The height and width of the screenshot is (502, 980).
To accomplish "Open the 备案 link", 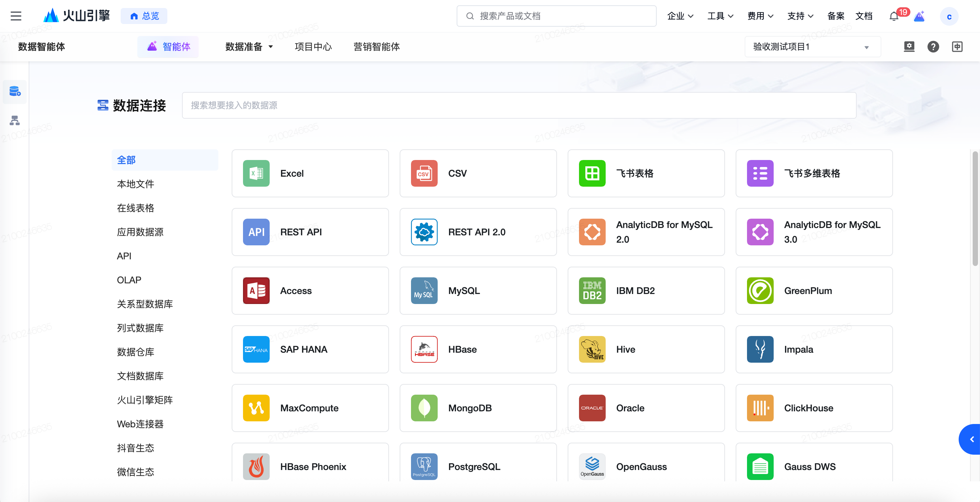I will click(x=836, y=16).
